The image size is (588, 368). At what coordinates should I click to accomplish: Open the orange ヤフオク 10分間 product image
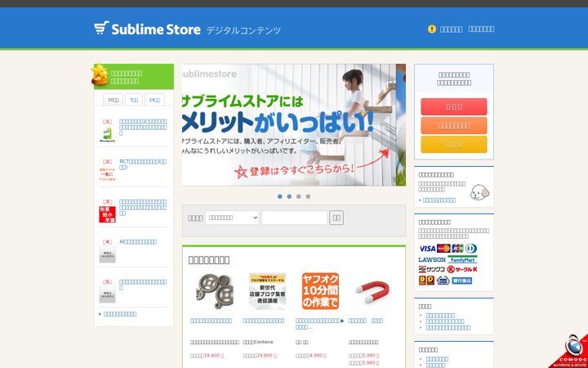(320, 291)
